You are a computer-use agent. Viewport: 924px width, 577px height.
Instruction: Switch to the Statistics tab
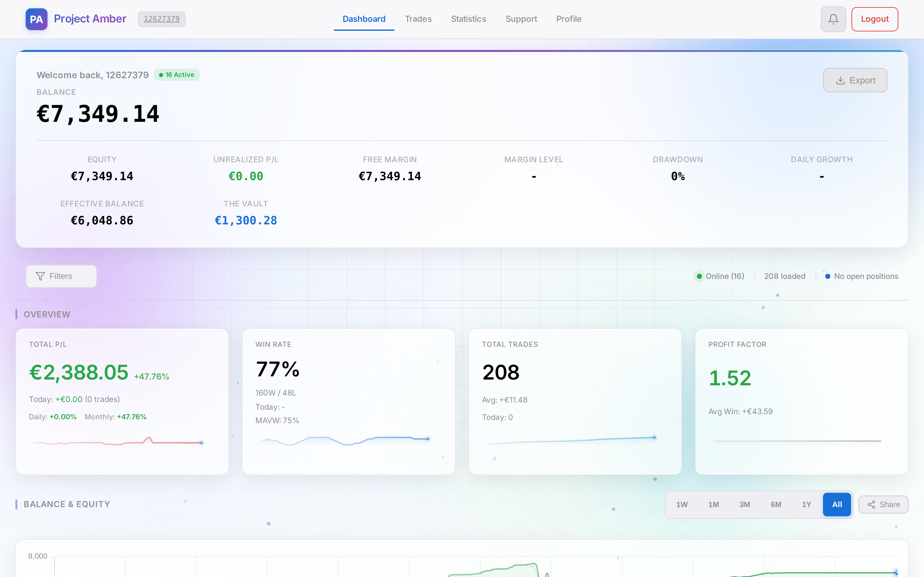468,19
